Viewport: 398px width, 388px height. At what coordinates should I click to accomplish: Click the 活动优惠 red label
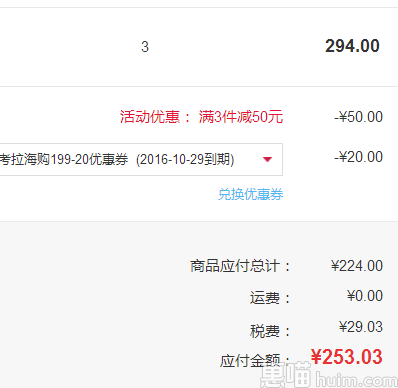(x=150, y=117)
